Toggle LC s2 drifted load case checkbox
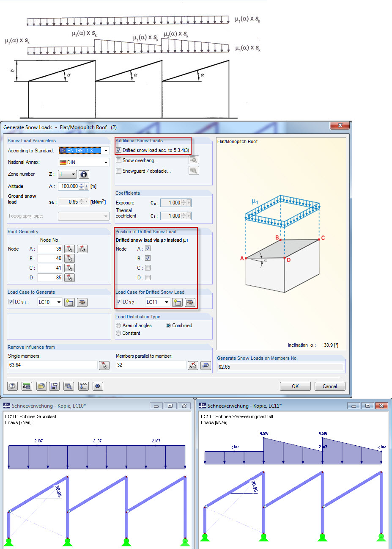The height and width of the screenshot is (549, 392). tap(119, 302)
